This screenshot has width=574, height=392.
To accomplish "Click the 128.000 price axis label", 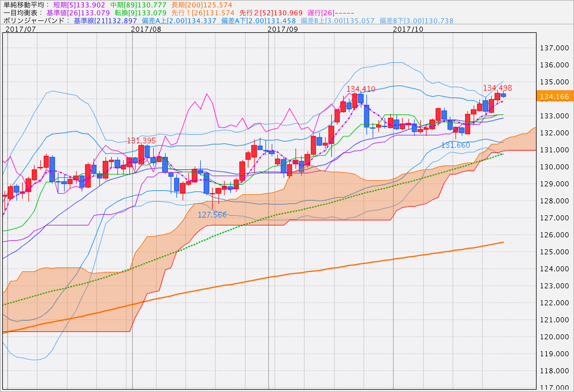I will click(x=554, y=201).
